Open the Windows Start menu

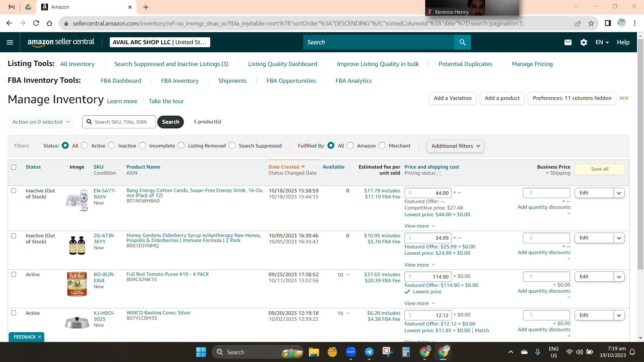tap(201, 352)
